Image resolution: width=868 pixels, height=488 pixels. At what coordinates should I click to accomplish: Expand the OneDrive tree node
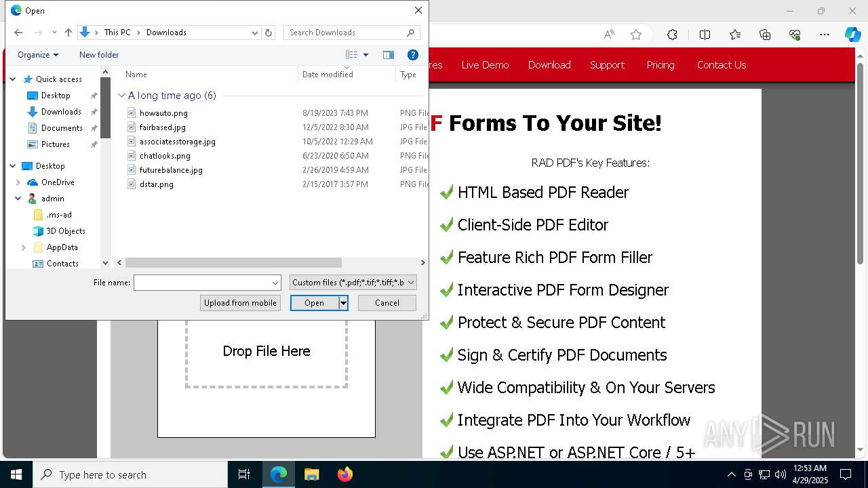point(18,182)
